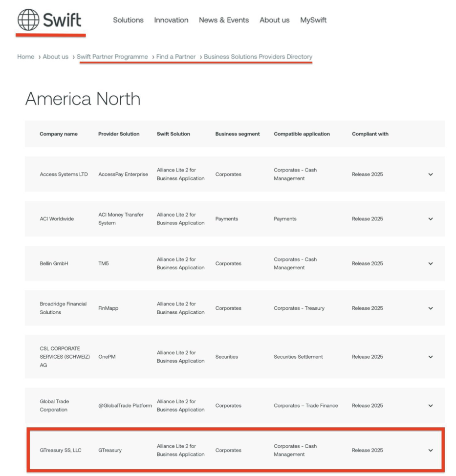
Task: Expand the Global Trade Corporation row
Action: [431, 406]
